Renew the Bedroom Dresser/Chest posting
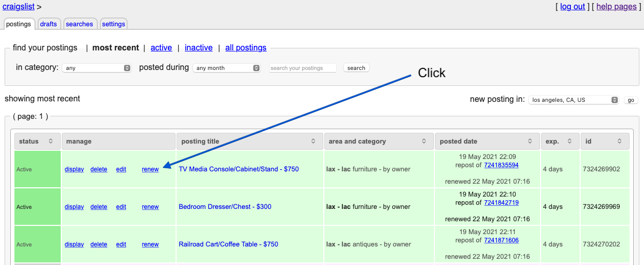Screen dimensions: 644x265 coord(150,207)
